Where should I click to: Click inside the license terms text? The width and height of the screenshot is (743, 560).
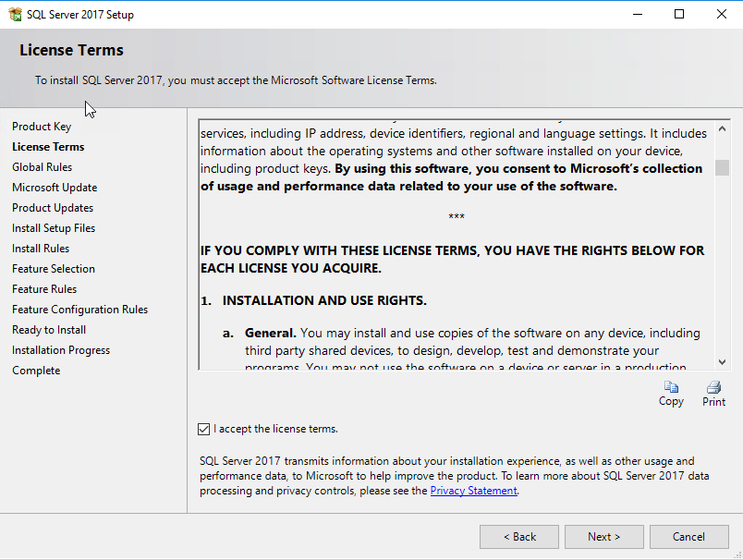pos(453,277)
